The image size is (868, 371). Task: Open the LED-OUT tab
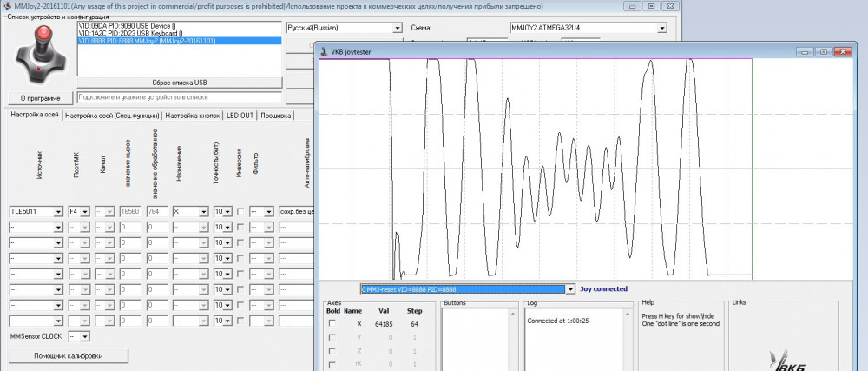coord(240,116)
